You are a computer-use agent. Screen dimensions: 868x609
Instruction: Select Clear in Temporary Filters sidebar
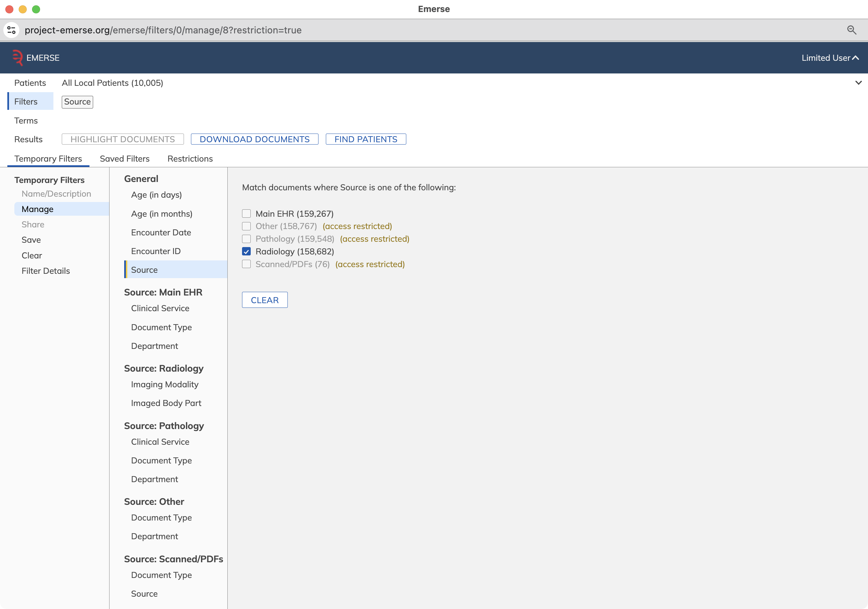coord(32,255)
